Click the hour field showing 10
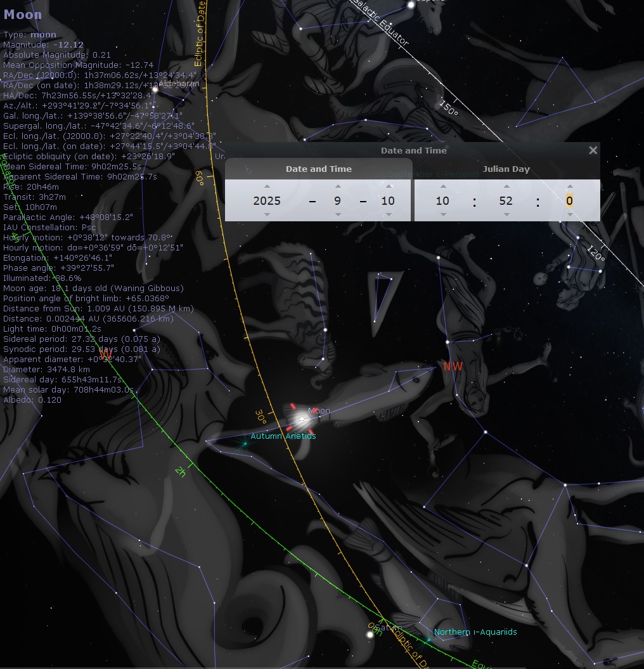This screenshot has width=644, height=669. pyautogui.click(x=442, y=200)
